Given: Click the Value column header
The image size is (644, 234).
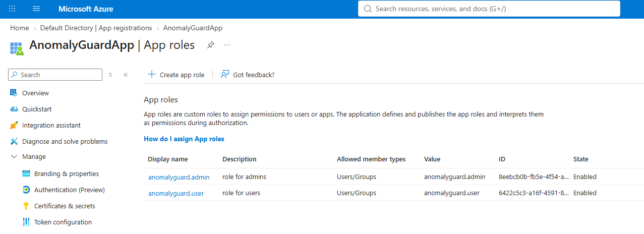Looking at the screenshot, I should click(x=432, y=159).
